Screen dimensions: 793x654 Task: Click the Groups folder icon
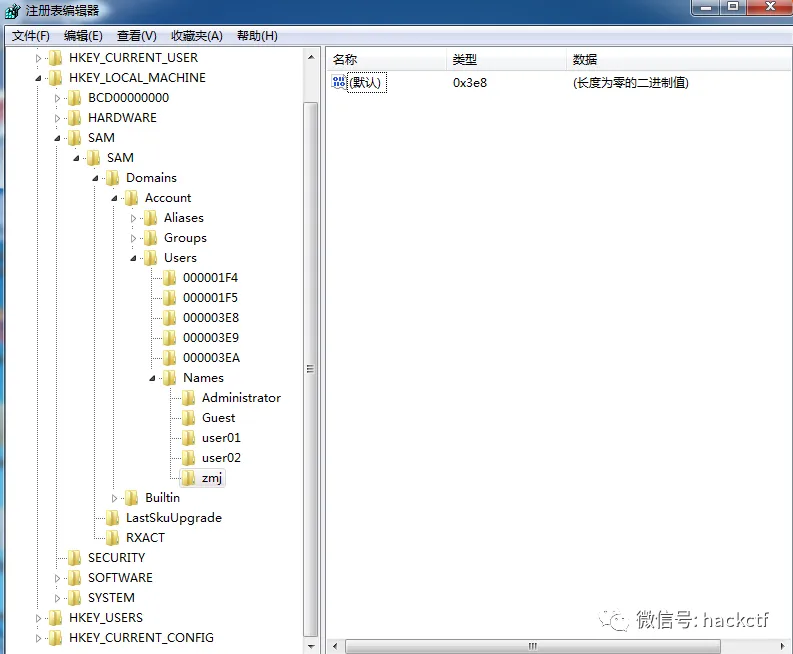tap(150, 238)
